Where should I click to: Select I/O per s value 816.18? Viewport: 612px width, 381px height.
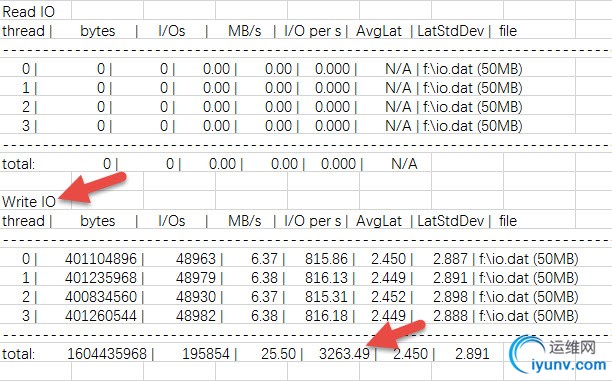pyautogui.click(x=326, y=315)
